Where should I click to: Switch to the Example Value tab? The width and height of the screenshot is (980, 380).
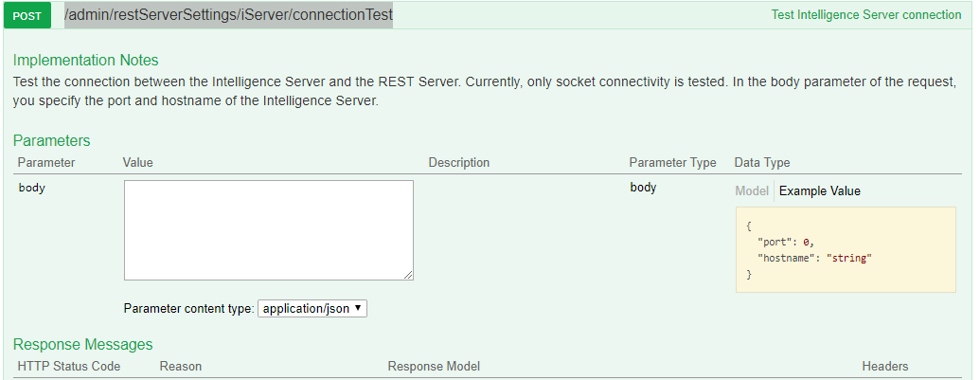coord(820,190)
